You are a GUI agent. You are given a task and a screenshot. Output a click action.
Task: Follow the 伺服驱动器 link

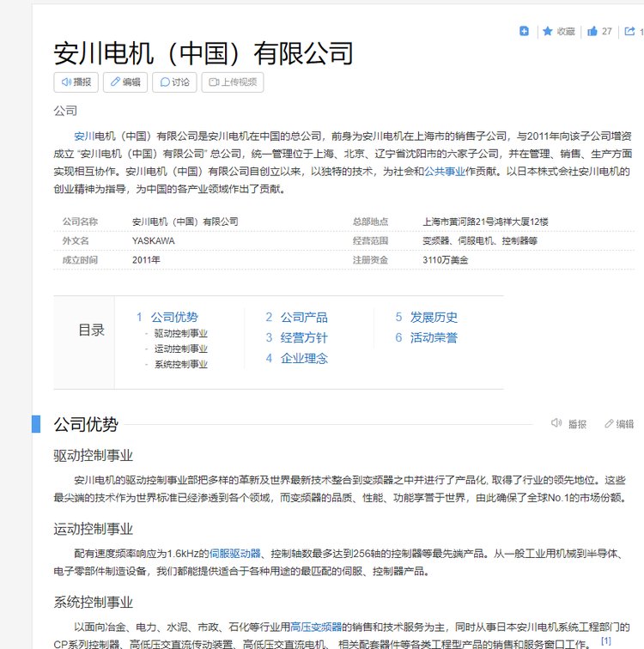234,554
